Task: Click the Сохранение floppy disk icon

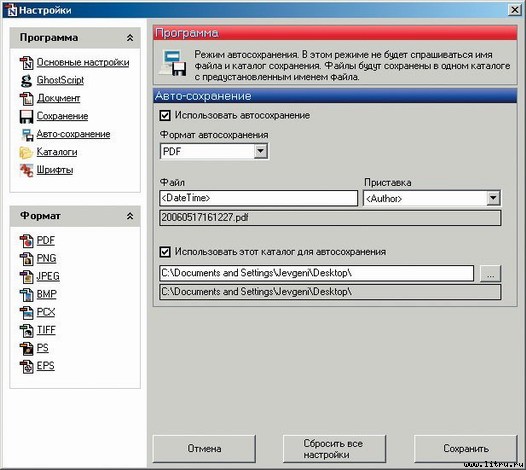Action: tap(26, 116)
